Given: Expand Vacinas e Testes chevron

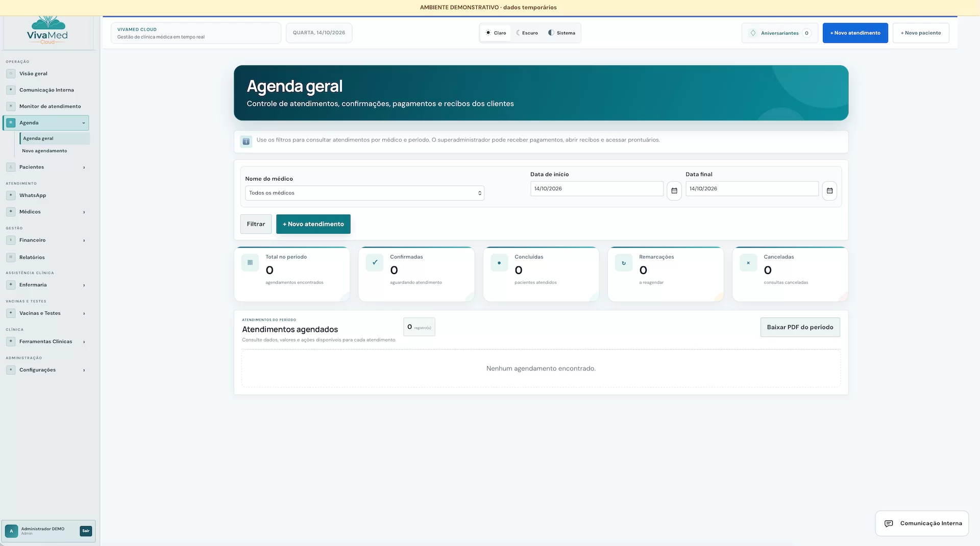Looking at the screenshot, I should 84,314.
